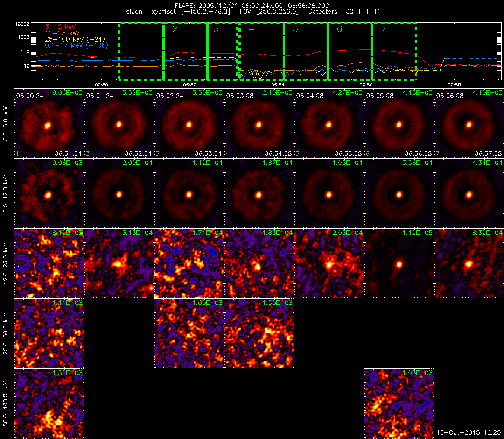Image resolution: width=504 pixels, height=439 pixels.
Task: Open the 3-6 keV image labeled 4.15E+03
Action: point(399,123)
